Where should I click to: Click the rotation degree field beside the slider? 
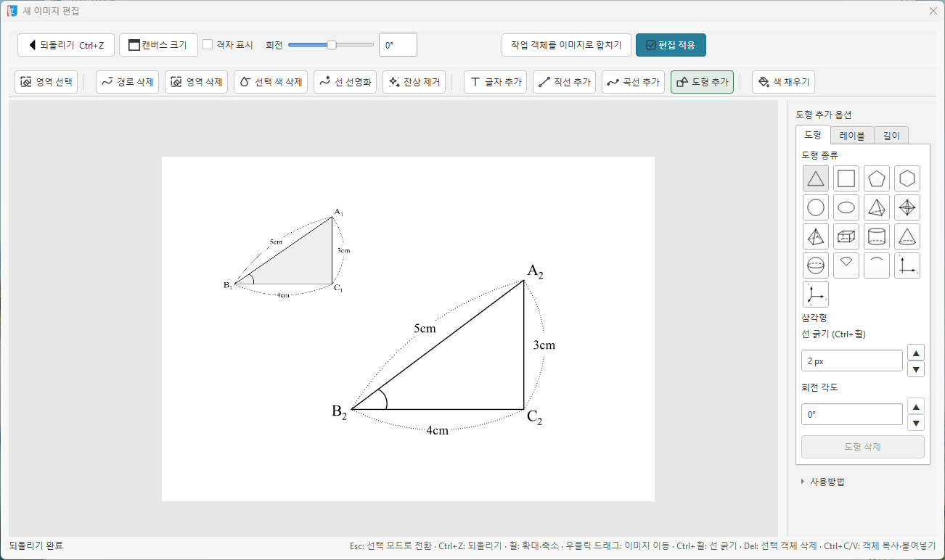[398, 45]
